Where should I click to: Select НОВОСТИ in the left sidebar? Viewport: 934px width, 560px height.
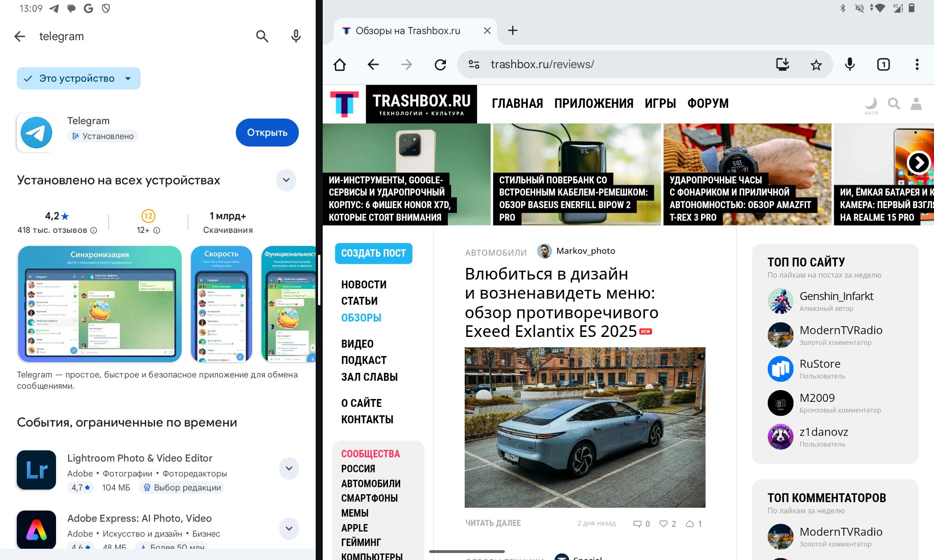click(x=364, y=285)
